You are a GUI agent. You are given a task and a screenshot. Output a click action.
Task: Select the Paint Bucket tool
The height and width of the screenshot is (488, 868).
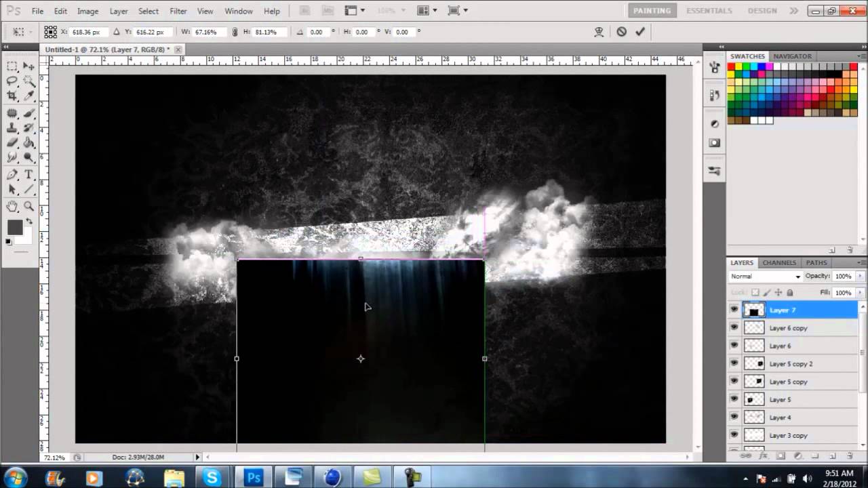tap(29, 143)
